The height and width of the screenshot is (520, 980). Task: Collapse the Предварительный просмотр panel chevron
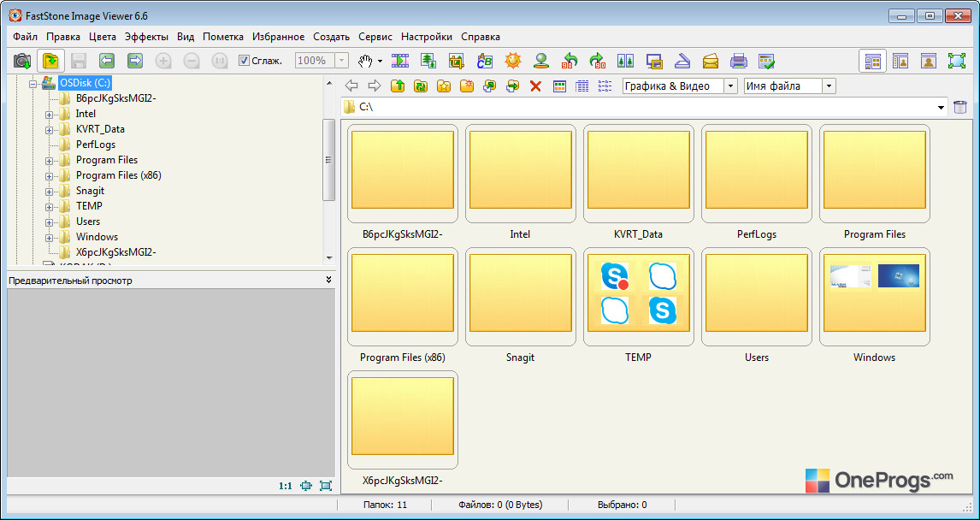(x=328, y=280)
